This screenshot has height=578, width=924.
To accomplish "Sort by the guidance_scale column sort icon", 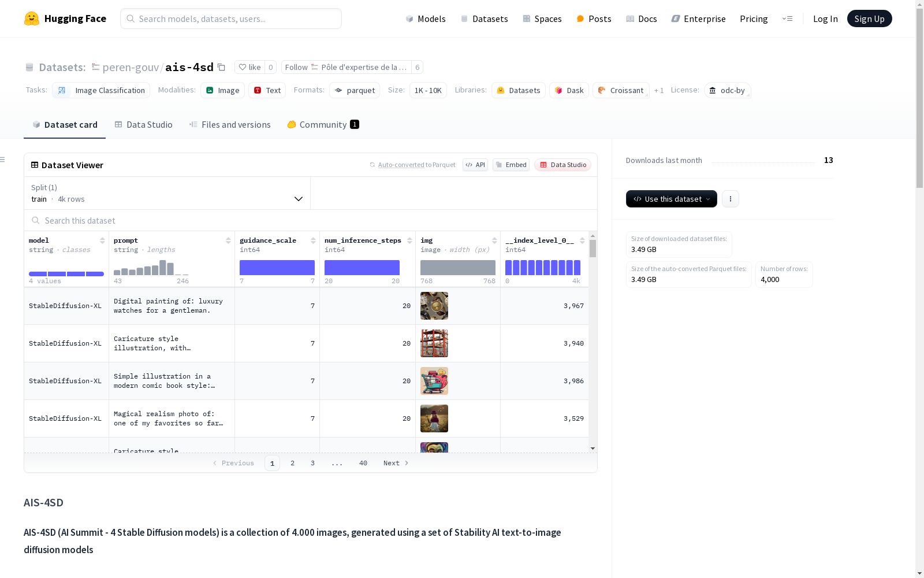I will [313, 240].
